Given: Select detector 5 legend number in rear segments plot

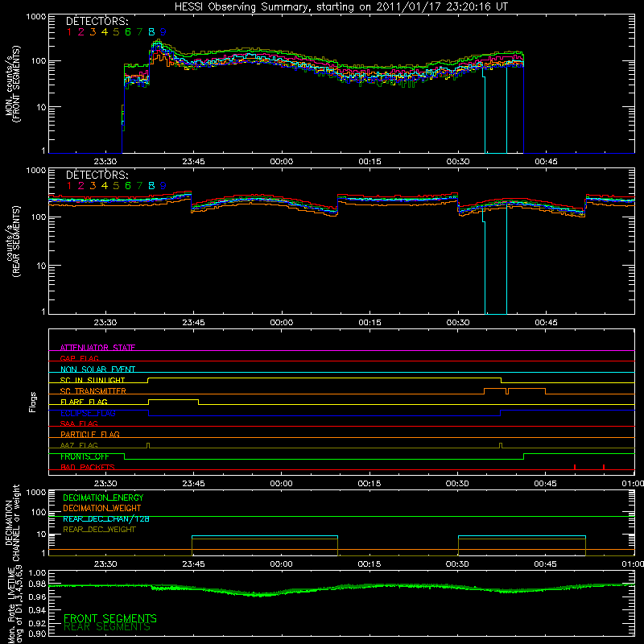Looking at the screenshot, I should click(116, 186).
